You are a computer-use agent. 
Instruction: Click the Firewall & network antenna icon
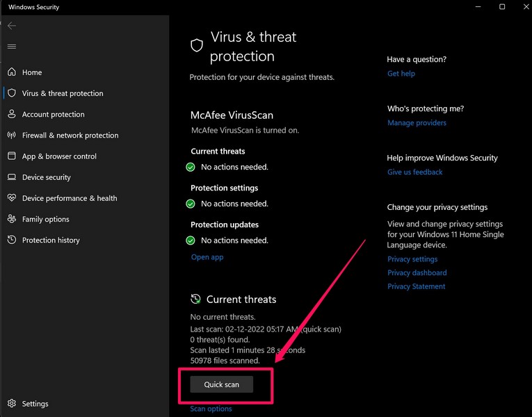pos(11,135)
